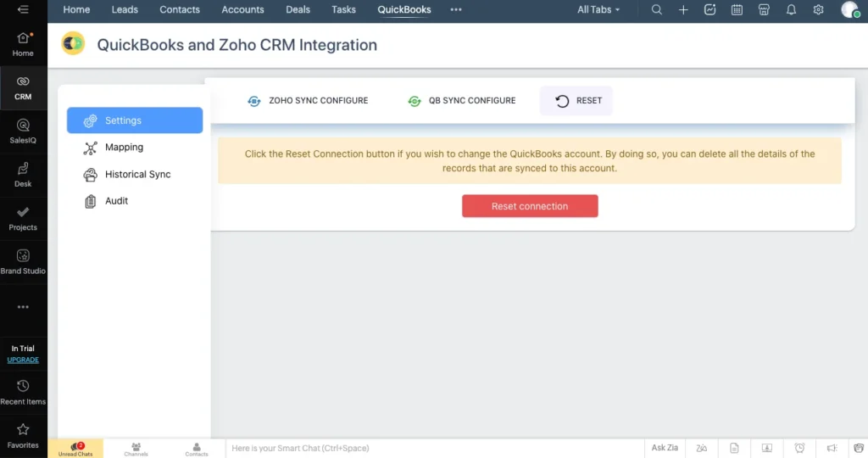Click the bottom-right chat support icon
Image resolution: width=868 pixels, height=458 pixels.
[859, 448]
